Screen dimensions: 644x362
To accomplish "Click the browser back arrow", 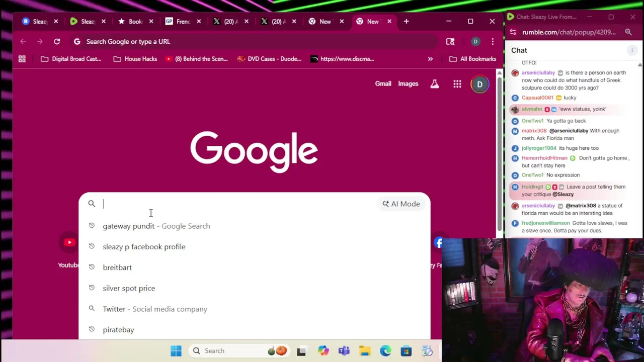I will coord(23,42).
